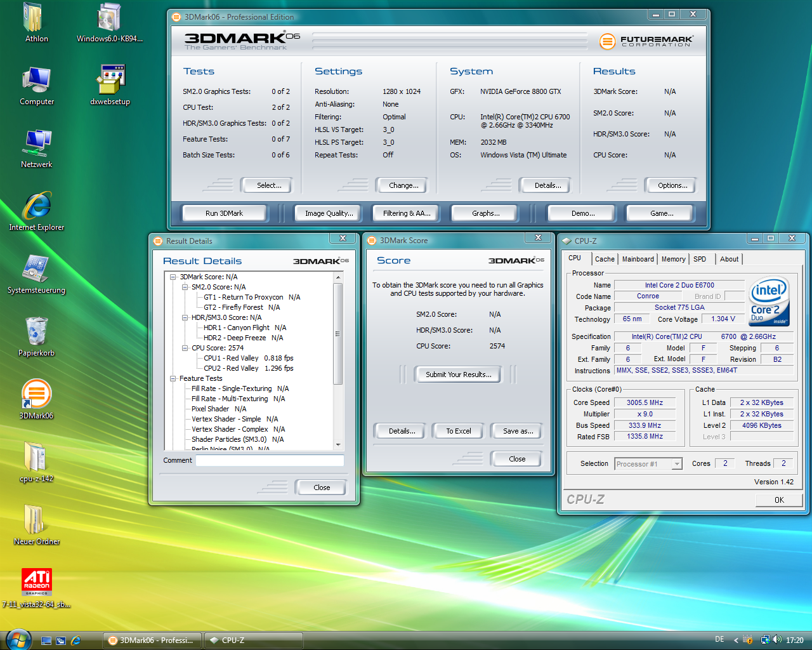Select the 3DMark06 desktop shortcut icon

click(37, 399)
